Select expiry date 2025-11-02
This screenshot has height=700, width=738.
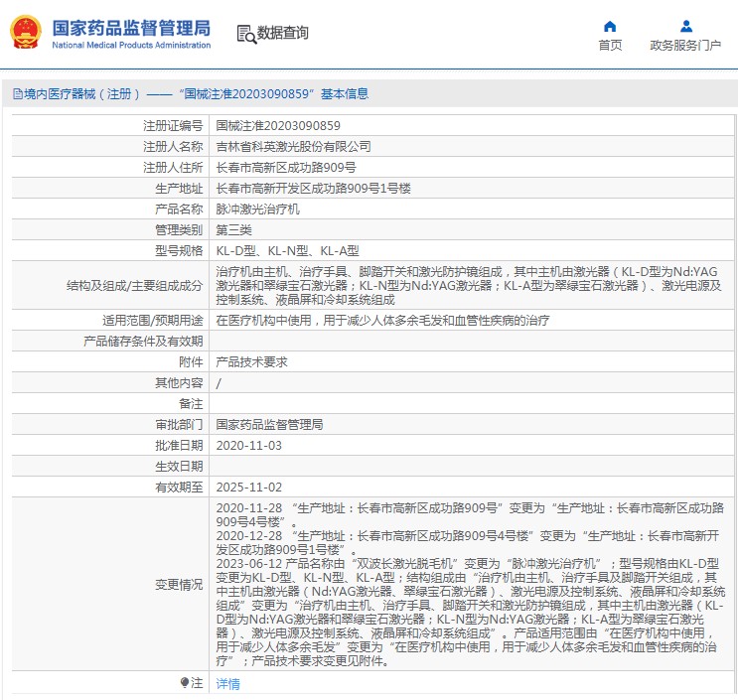[249, 487]
